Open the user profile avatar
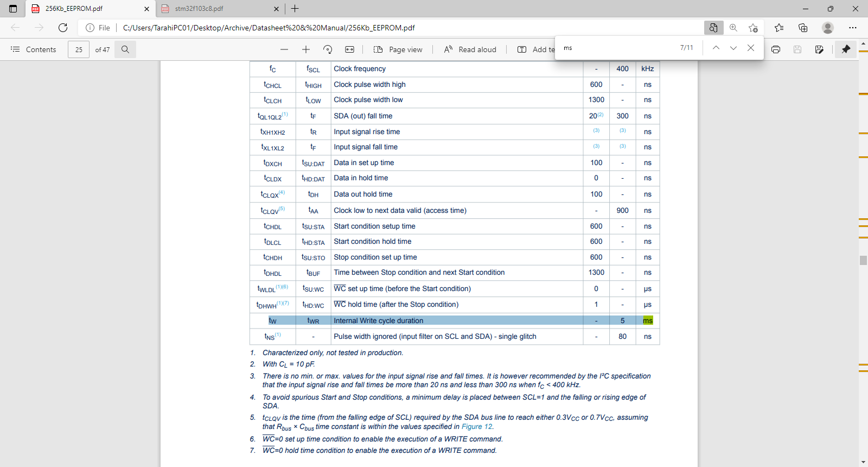868x467 pixels. tap(828, 28)
